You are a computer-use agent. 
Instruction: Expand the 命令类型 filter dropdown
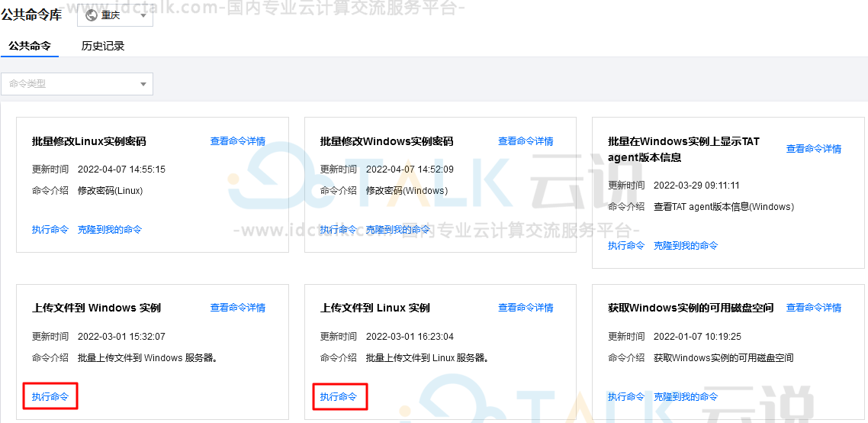(77, 84)
